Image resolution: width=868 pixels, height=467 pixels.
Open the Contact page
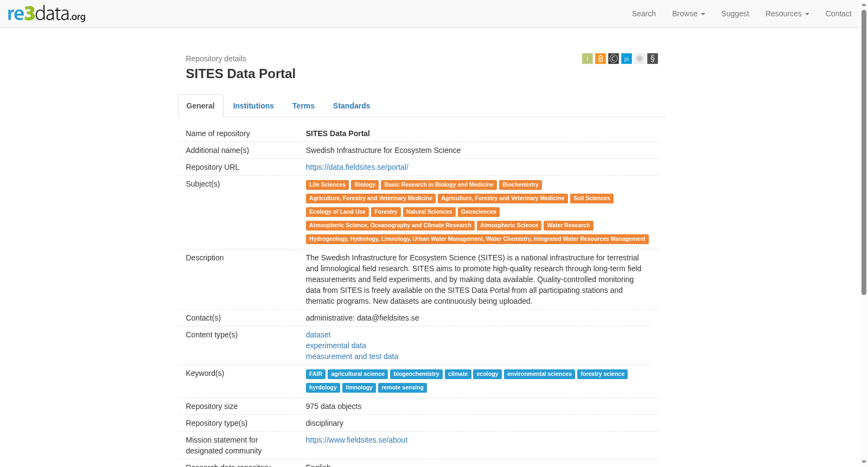[x=838, y=14]
